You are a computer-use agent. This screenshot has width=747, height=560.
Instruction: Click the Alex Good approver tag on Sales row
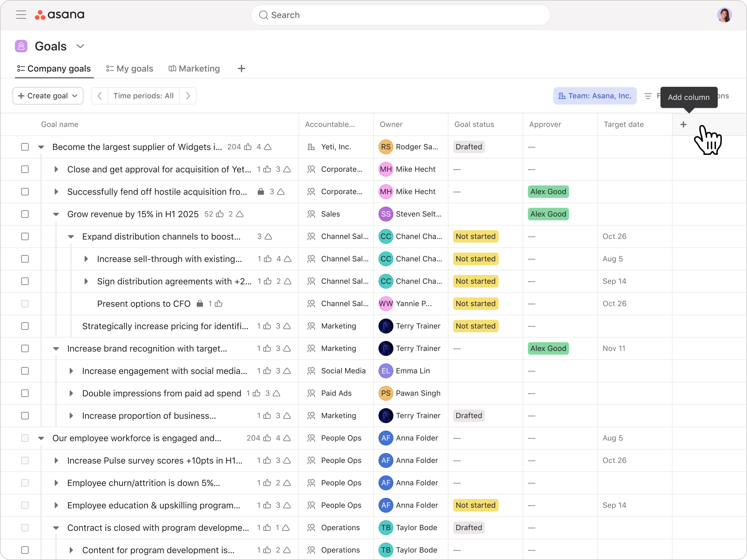click(548, 214)
